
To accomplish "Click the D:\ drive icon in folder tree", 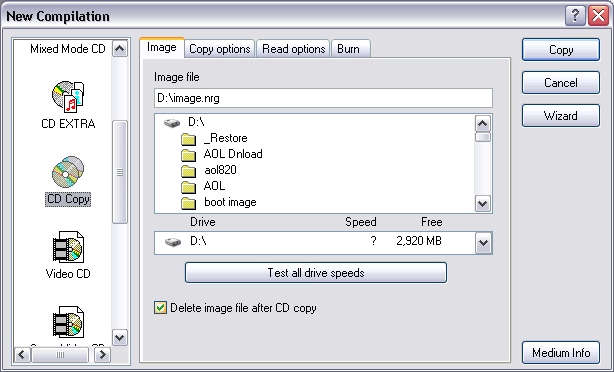I will click(172, 123).
